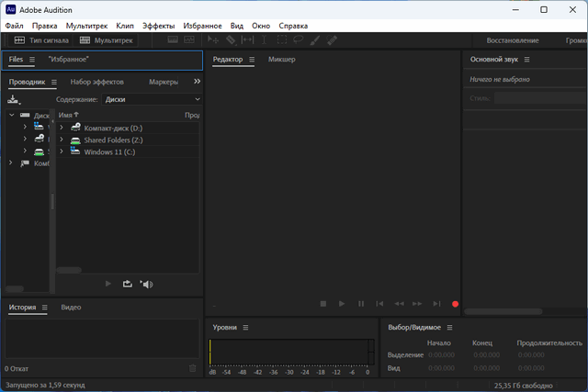Open the Содержание dropdown showing Диски
The width and height of the screenshot is (588, 392).
tap(152, 98)
